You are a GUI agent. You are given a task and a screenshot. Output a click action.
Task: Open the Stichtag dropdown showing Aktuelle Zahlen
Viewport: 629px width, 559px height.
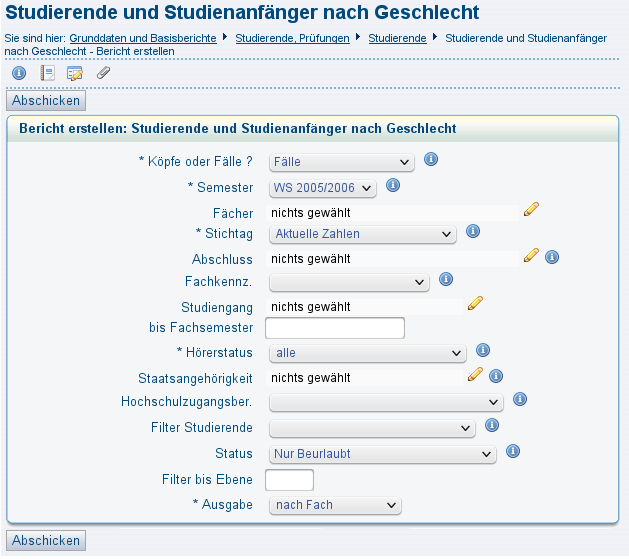(363, 234)
